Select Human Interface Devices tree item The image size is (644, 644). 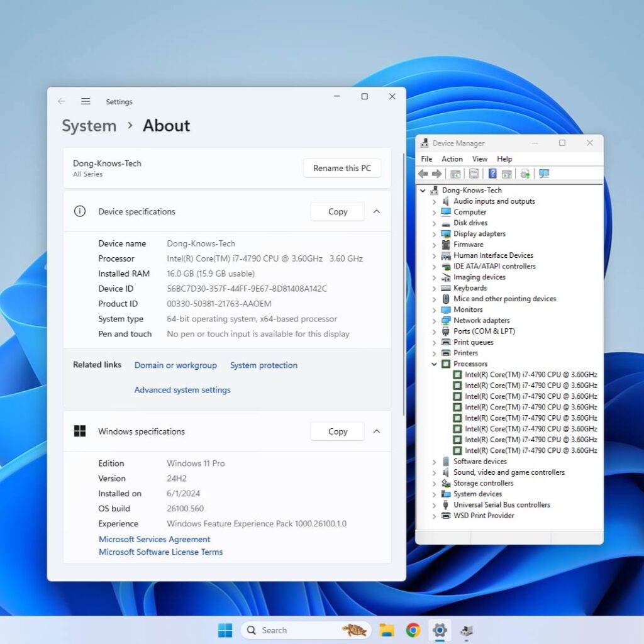(x=493, y=255)
